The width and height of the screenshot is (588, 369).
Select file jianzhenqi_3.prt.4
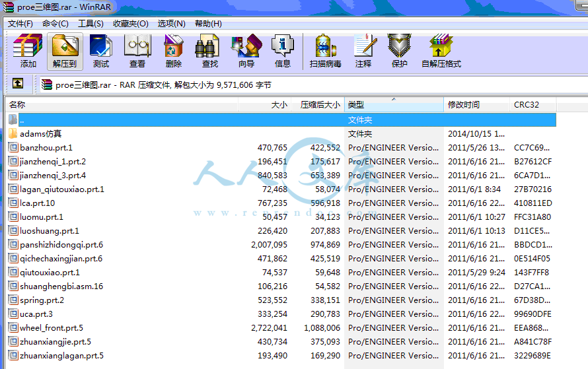click(53, 175)
